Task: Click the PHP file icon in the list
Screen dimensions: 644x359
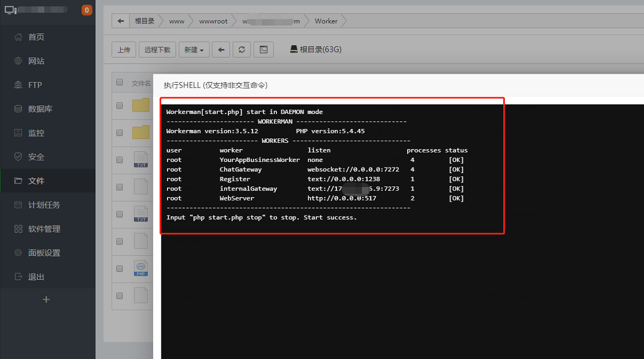Action: click(x=141, y=269)
